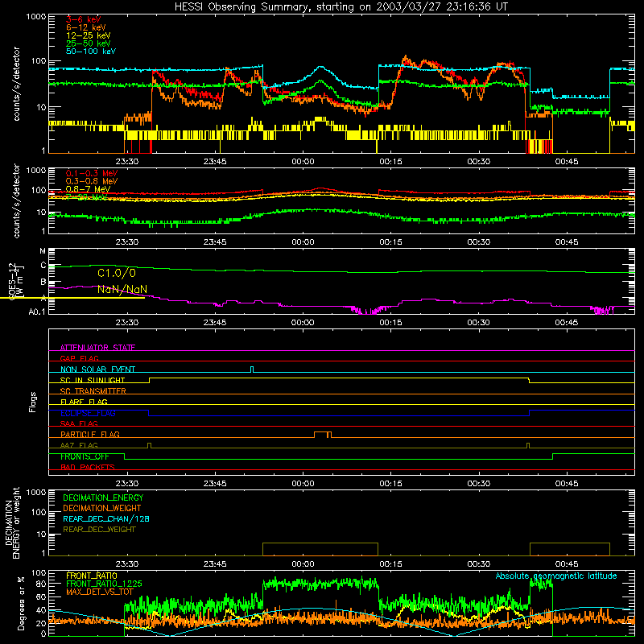The height and width of the screenshot is (644, 644).
Task: Click the C1.0/0 annotation in GOES panel
Action: (x=117, y=273)
